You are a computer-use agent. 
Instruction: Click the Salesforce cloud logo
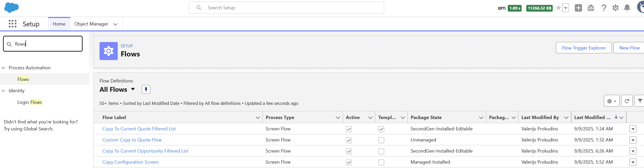12,7
